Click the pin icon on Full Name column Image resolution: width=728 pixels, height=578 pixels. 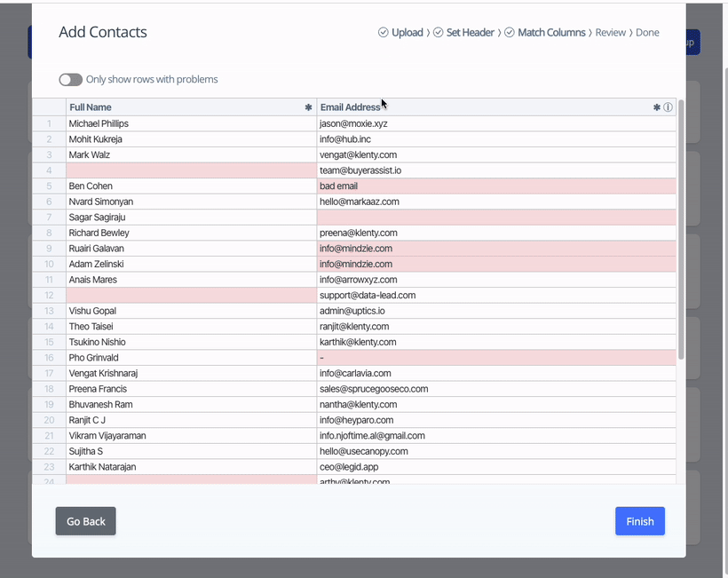pyautogui.click(x=308, y=107)
